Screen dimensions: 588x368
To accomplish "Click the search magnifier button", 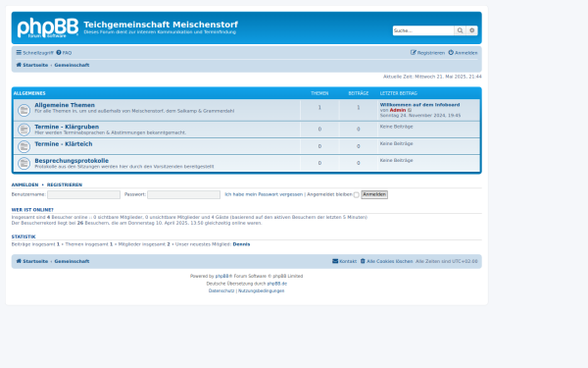I will 460,30.
